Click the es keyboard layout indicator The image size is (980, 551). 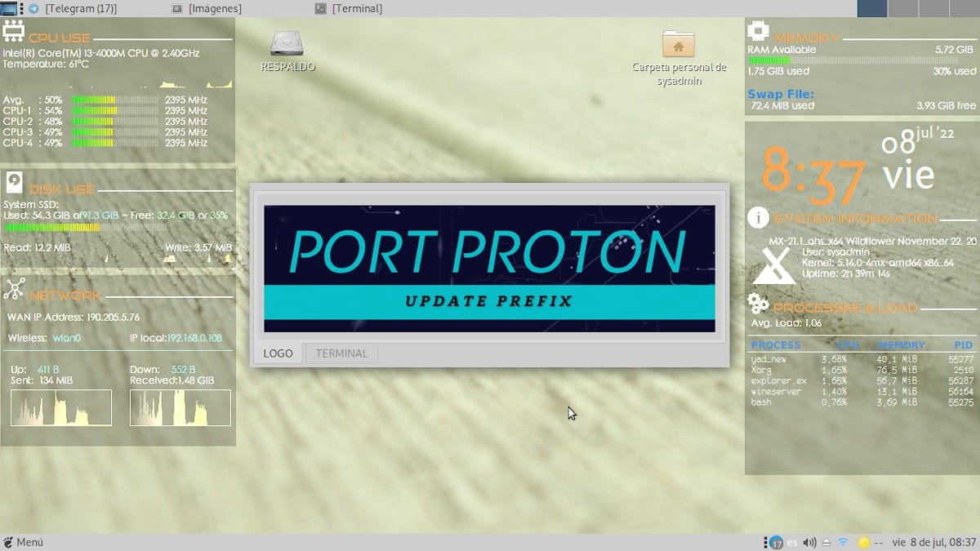[792, 542]
